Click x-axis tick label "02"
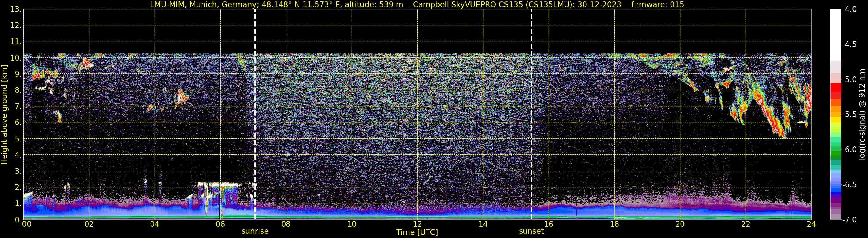 (x=89, y=224)
